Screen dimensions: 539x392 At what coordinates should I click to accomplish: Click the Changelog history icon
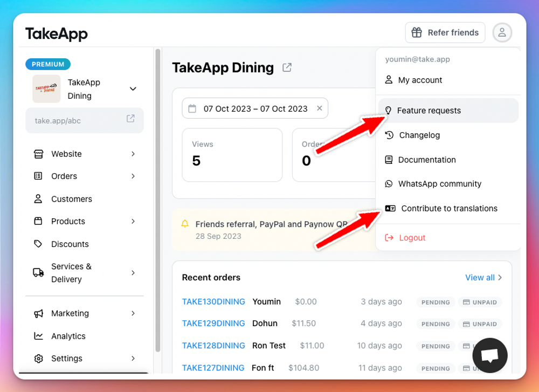(389, 135)
